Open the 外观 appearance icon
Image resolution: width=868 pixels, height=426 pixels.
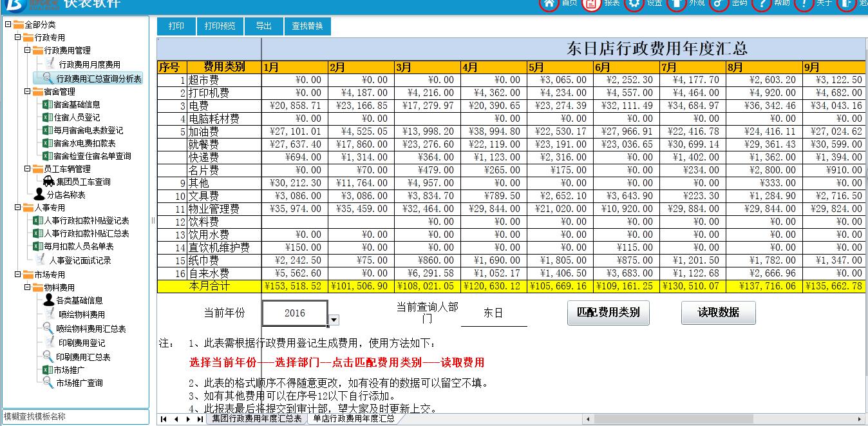tap(676, 3)
